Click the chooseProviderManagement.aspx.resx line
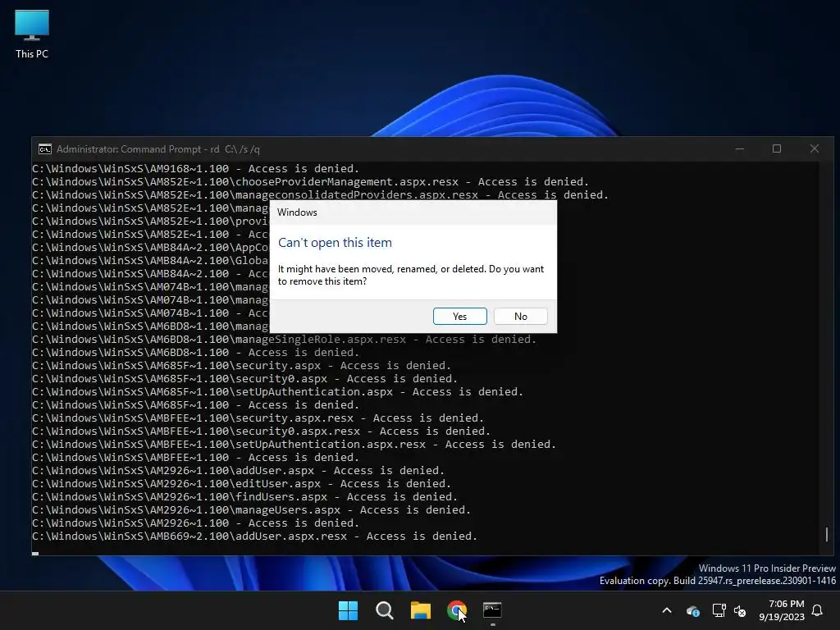Screen dimensions: 840x630 click(310, 181)
